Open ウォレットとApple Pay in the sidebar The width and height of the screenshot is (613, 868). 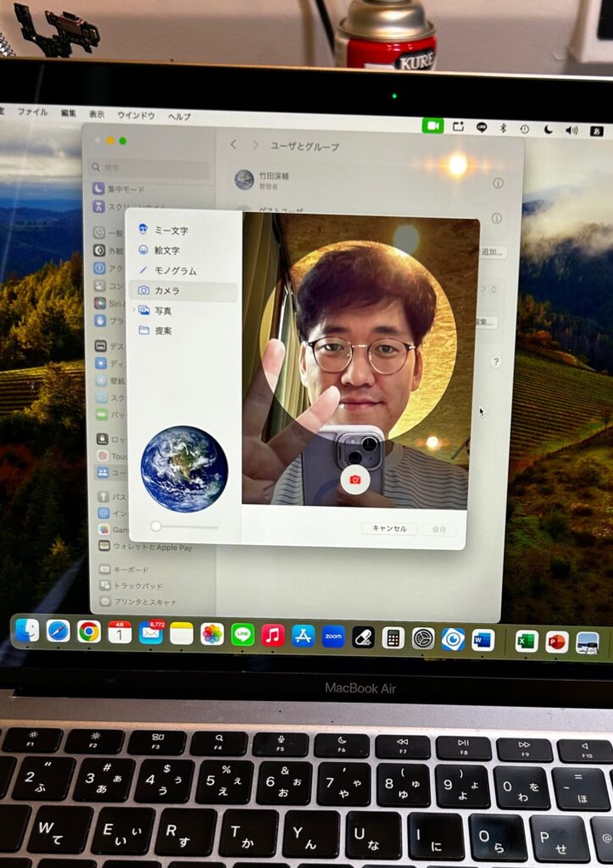[145, 547]
